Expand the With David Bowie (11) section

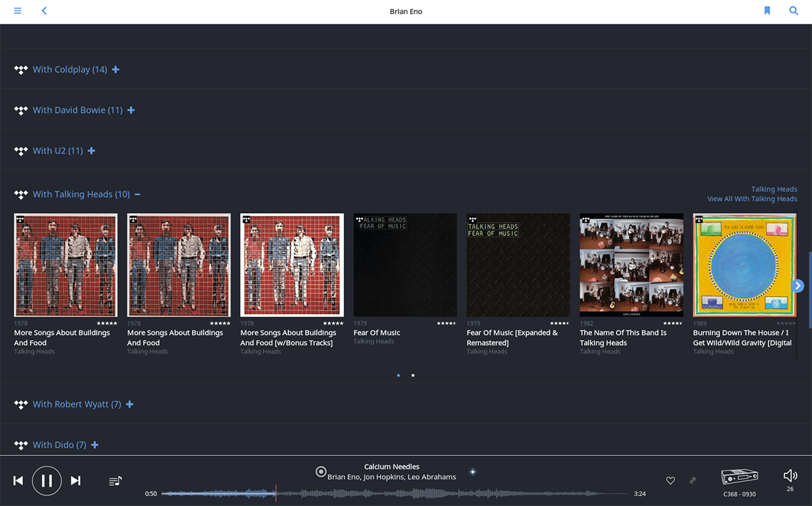point(131,110)
